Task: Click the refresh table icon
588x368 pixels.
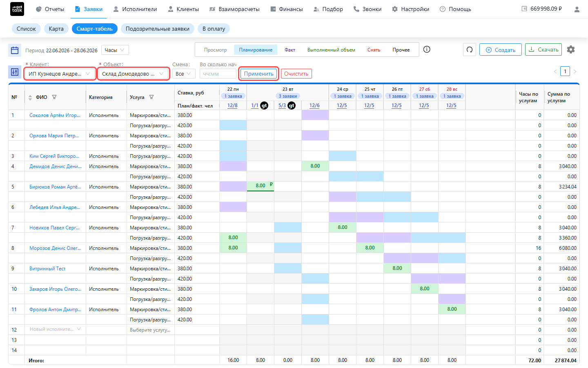Action: click(x=470, y=49)
